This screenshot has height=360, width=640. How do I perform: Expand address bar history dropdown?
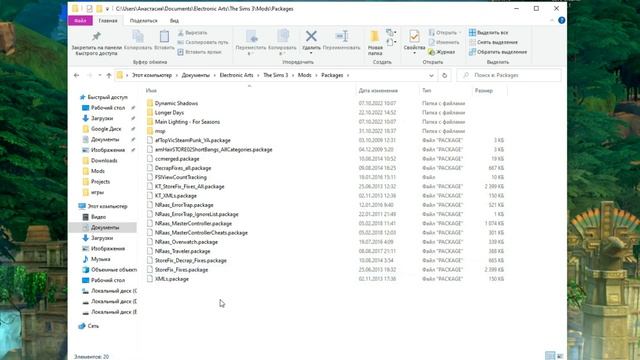click(x=431, y=76)
